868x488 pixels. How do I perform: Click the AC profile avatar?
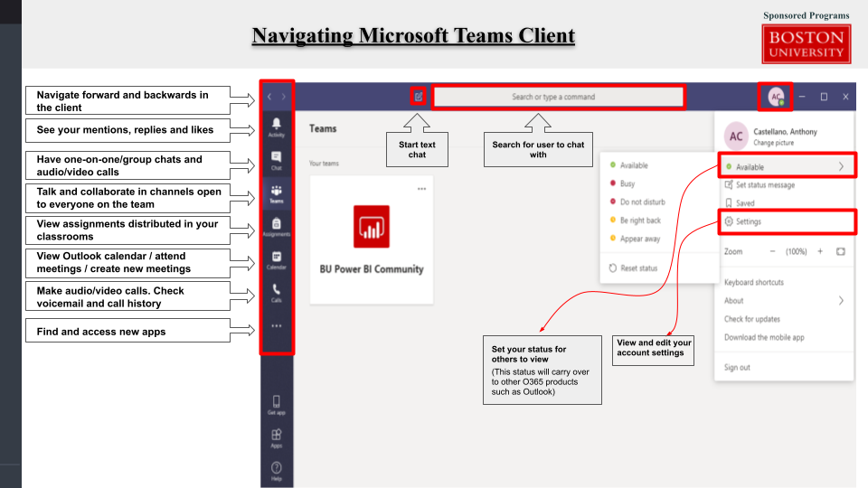coord(776,97)
